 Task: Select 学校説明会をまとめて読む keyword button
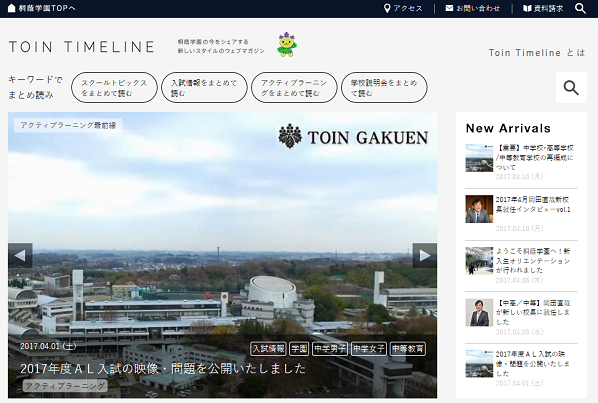(384, 87)
